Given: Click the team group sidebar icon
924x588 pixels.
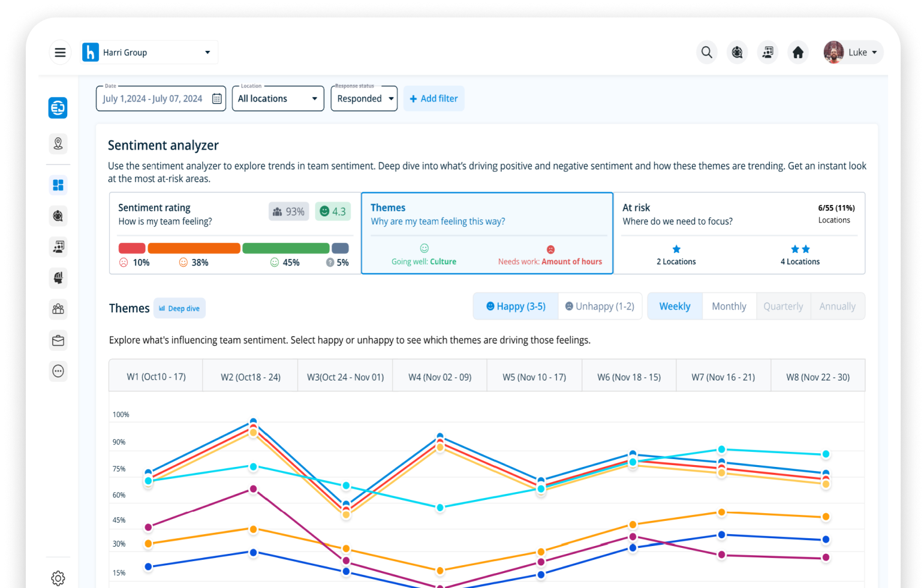Looking at the screenshot, I should click(58, 309).
